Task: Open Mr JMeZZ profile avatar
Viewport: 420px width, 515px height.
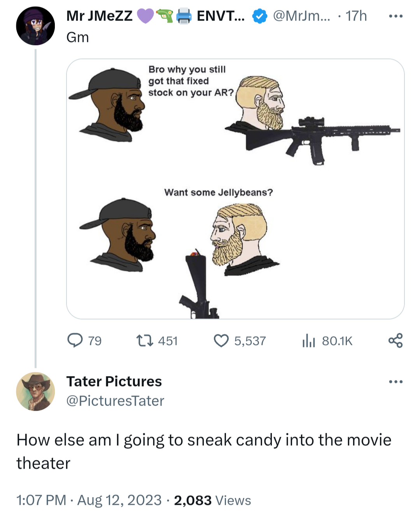Action: pyautogui.click(x=35, y=26)
